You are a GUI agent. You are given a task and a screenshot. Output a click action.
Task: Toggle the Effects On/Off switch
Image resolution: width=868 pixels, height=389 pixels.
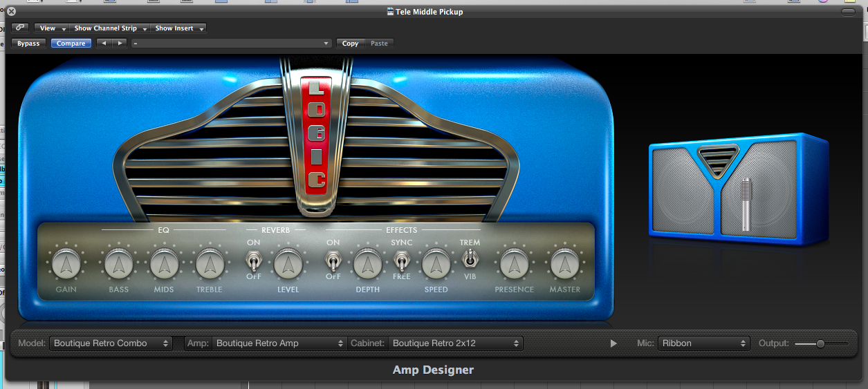coord(333,262)
